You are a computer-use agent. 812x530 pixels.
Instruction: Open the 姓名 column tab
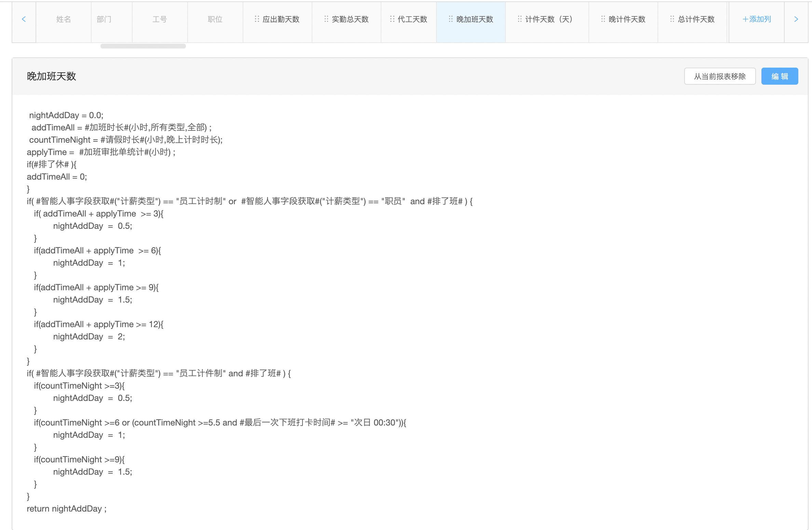pyautogui.click(x=63, y=19)
